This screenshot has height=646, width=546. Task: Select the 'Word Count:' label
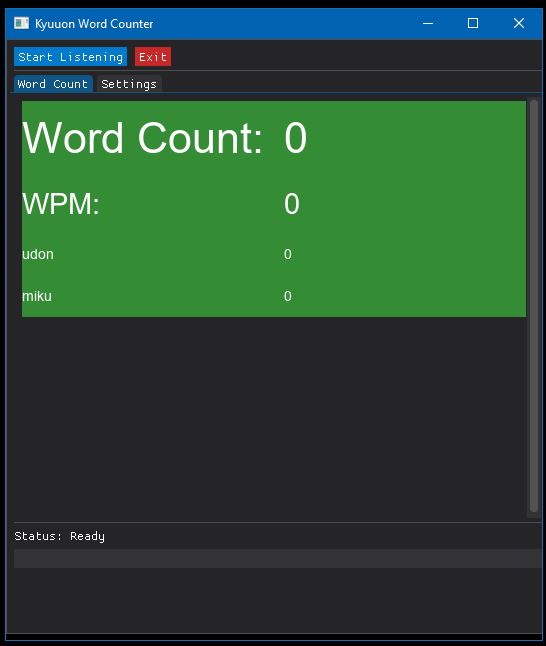(x=143, y=138)
